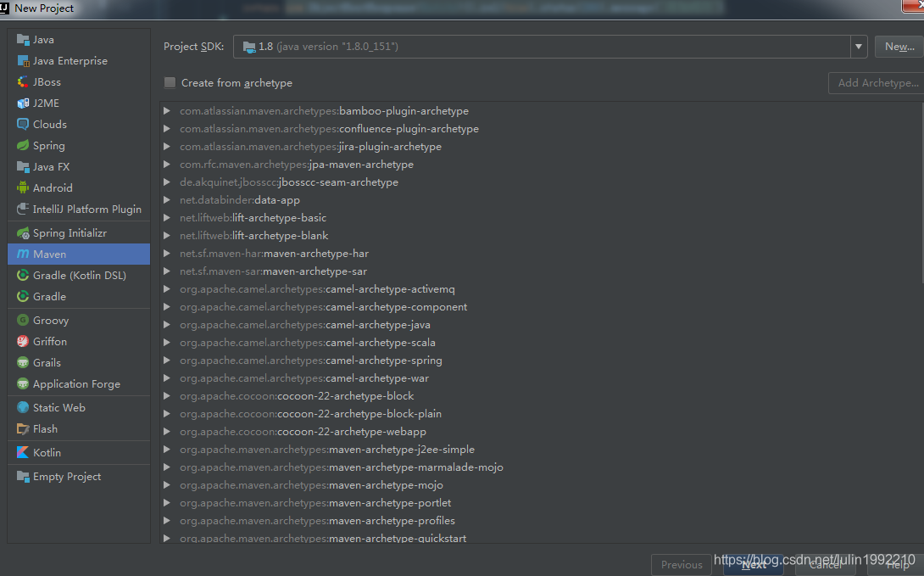The width and height of the screenshot is (924, 576).
Task: Select the Empty Project icon
Action: tap(23, 477)
